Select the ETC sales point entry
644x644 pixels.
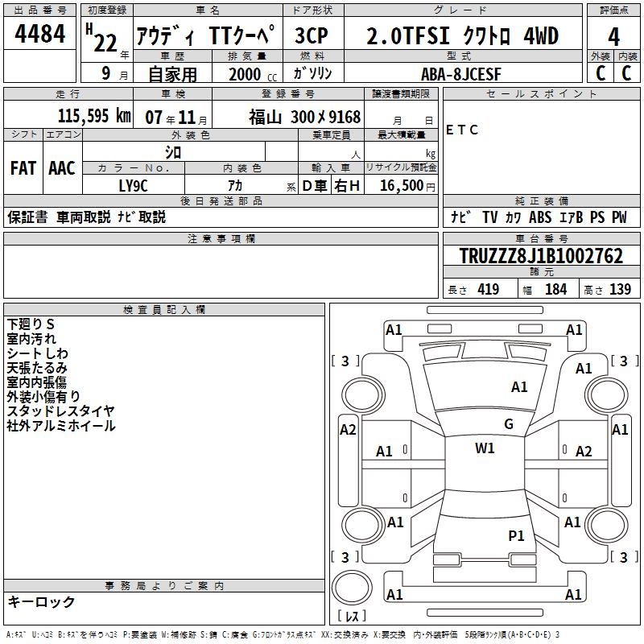(x=462, y=130)
